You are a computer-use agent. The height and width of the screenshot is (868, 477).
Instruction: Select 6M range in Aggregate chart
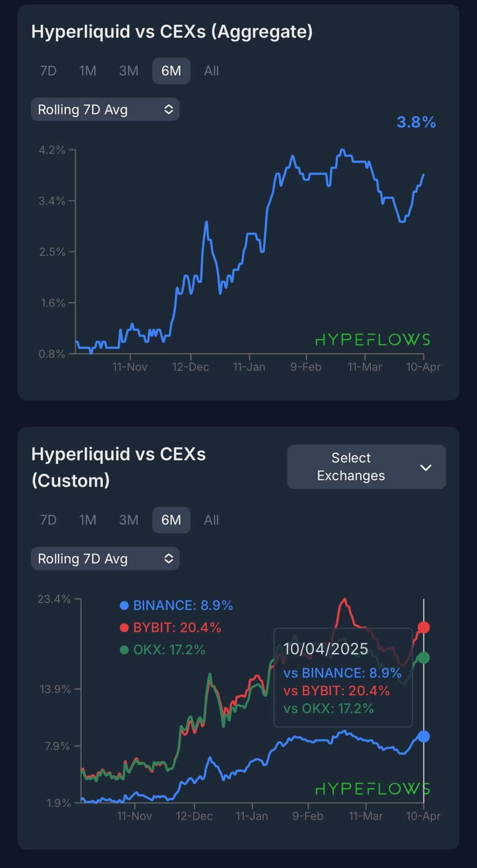171,71
